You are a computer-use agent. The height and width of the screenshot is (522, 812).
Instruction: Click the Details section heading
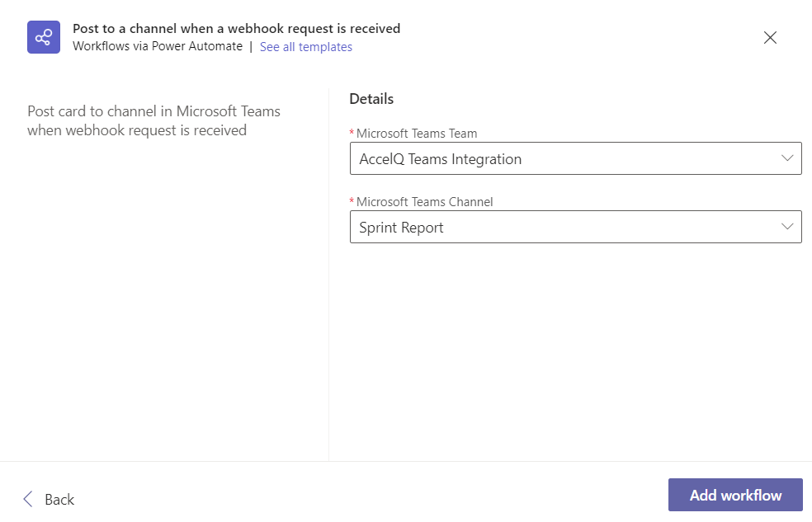point(371,99)
